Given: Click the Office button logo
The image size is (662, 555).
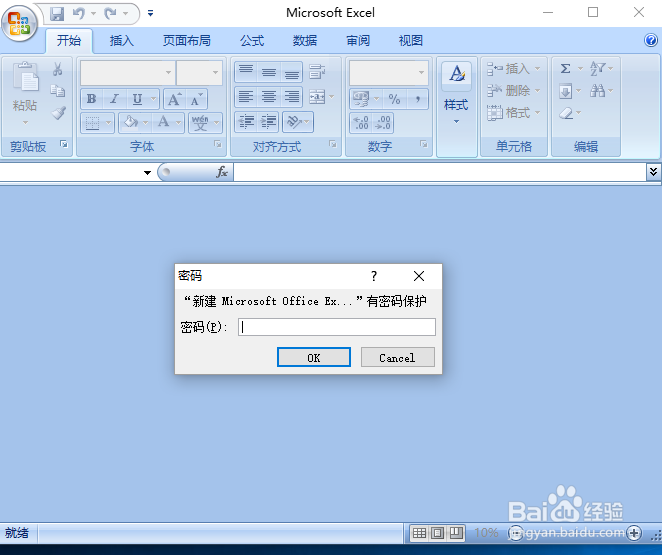Looking at the screenshot, I should [x=19, y=23].
